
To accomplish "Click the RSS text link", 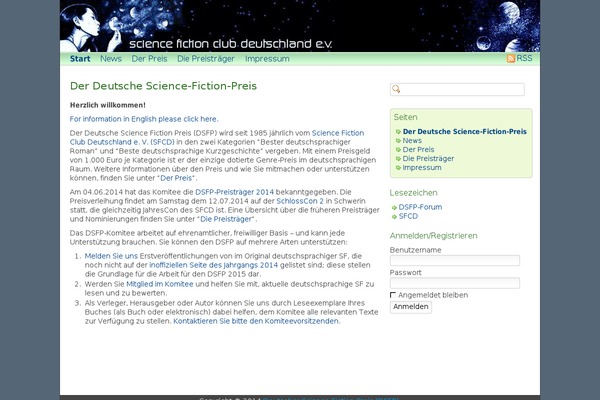I will pyautogui.click(x=524, y=58).
